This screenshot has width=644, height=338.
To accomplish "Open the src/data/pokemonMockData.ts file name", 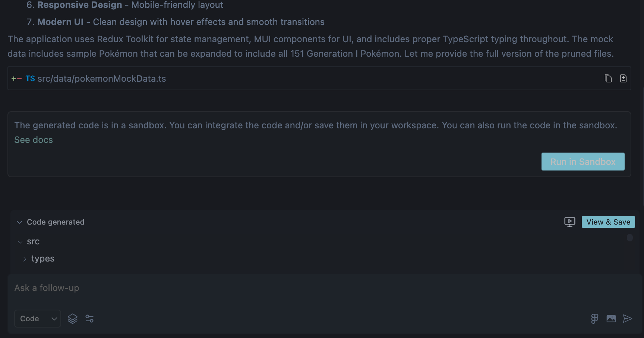I will pos(102,79).
